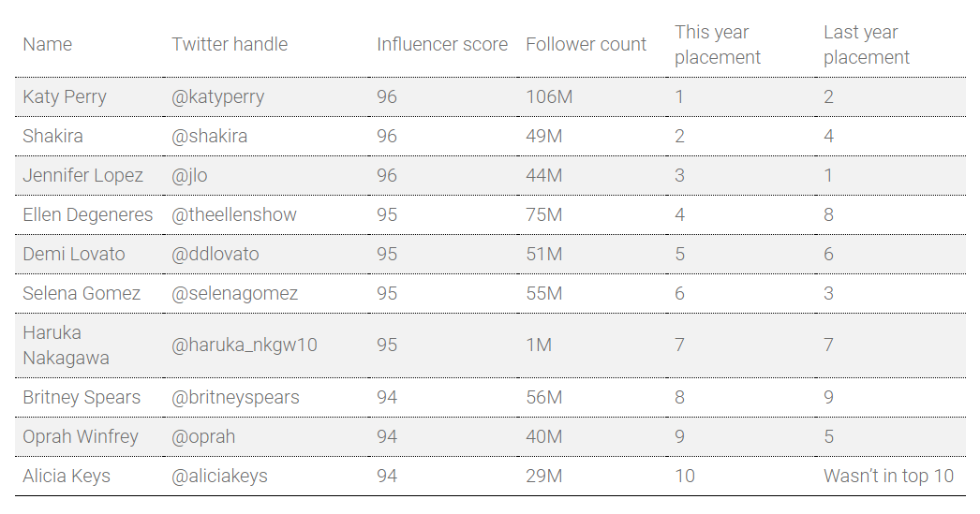Click the @haruka_nkgw10 handle
Image resolution: width=980 pixels, height=514 pixels.
click(245, 345)
